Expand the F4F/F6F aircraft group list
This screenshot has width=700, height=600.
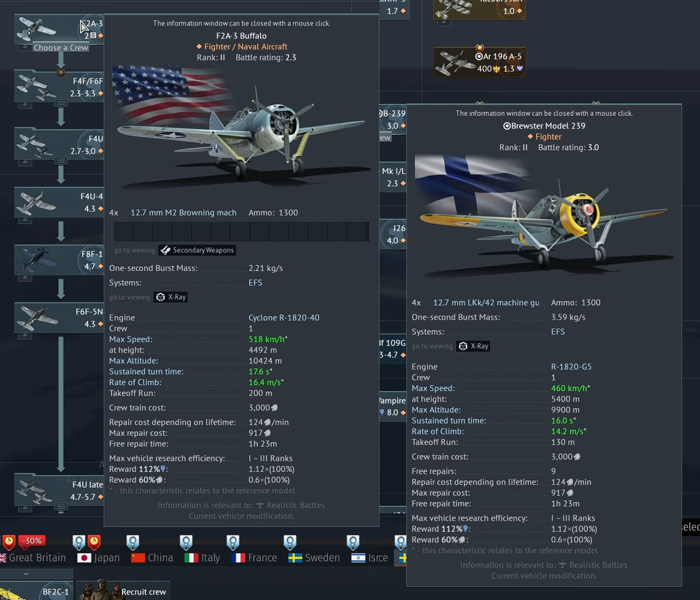point(61,103)
